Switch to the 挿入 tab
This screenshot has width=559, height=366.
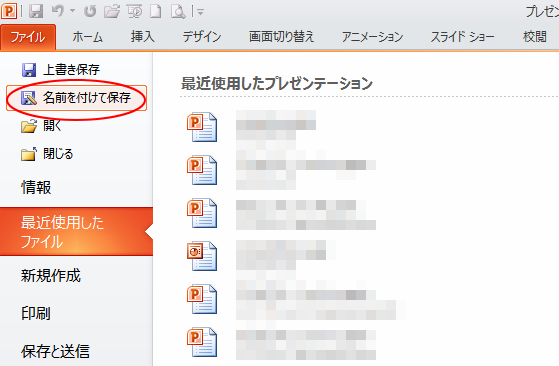pyautogui.click(x=142, y=37)
